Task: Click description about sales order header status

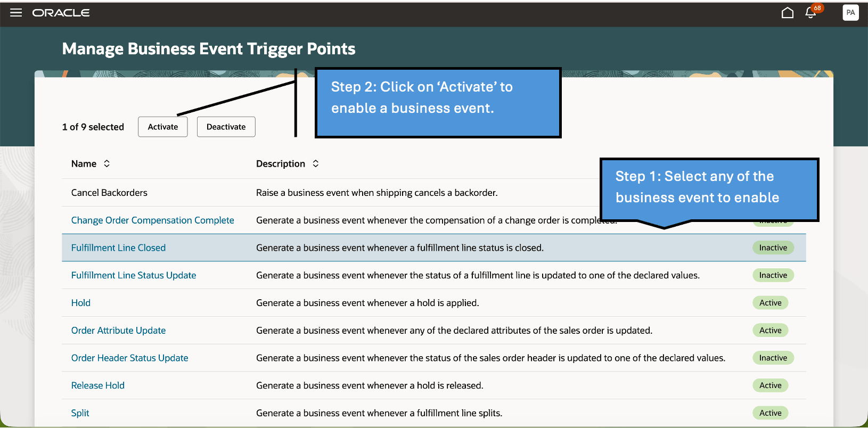Action: [491, 358]
